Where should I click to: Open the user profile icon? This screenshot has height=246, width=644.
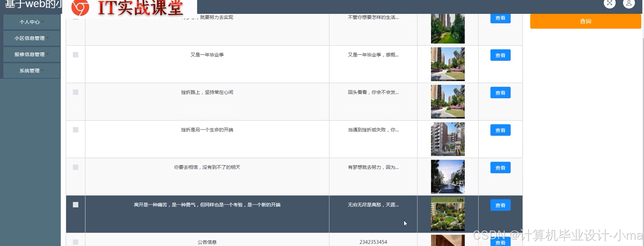click(629, 3)
